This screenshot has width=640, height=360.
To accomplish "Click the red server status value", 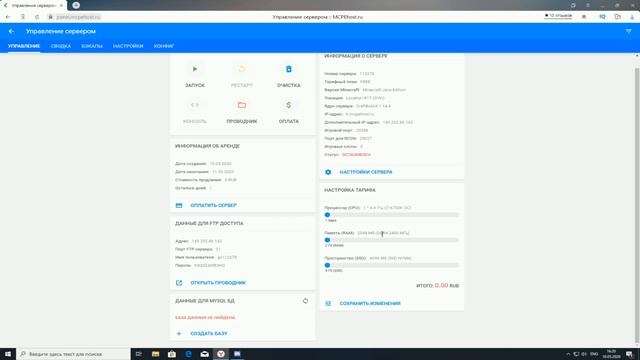I will (x=356, y=155).
